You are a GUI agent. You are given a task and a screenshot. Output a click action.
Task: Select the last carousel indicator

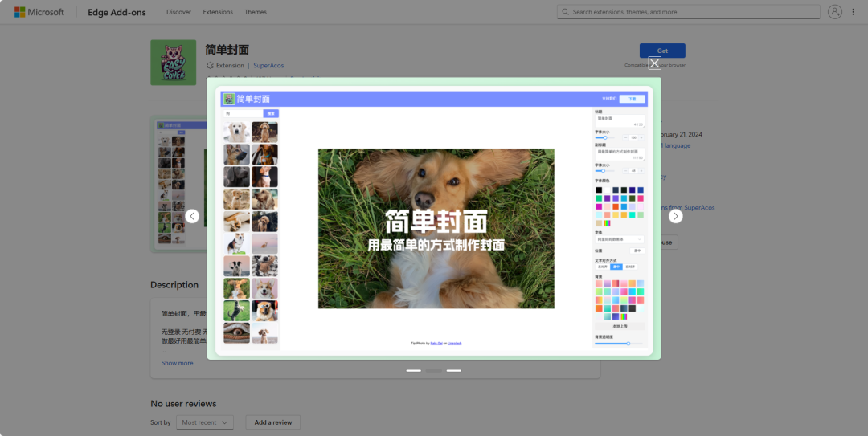point(454,370)
